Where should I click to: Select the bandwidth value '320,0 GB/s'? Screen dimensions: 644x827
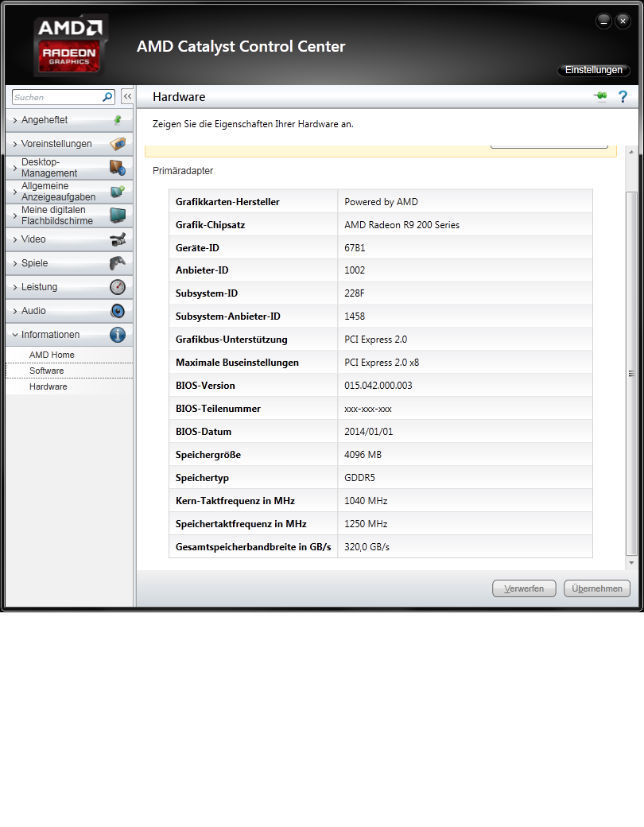367,547
